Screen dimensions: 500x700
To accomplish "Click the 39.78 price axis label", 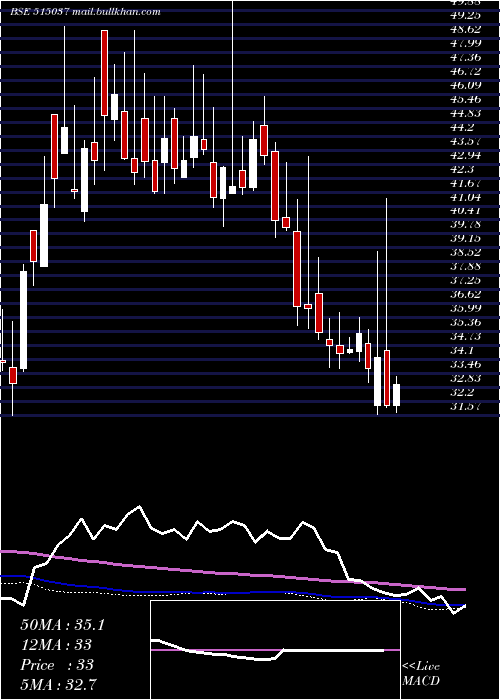I will click(465, 225).
